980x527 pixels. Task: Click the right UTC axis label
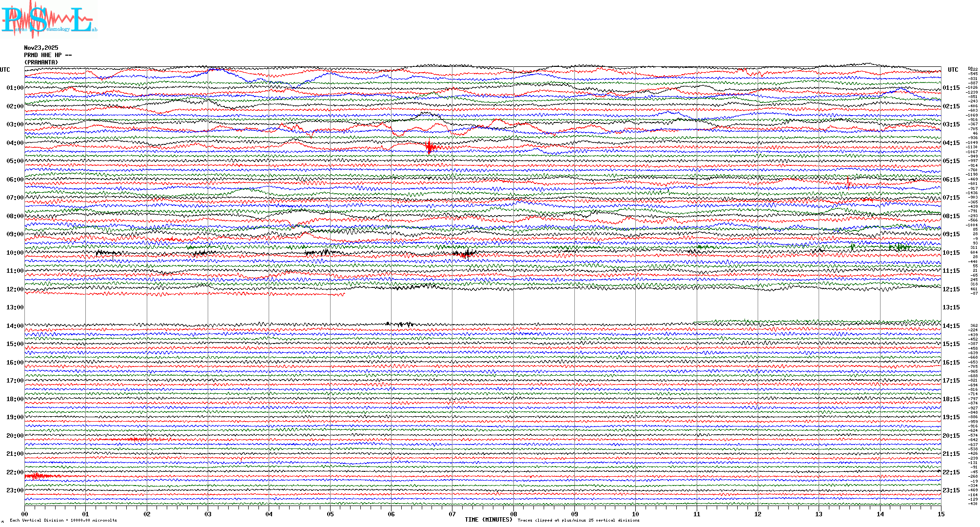pyautogui.click(x=953, y=70)
